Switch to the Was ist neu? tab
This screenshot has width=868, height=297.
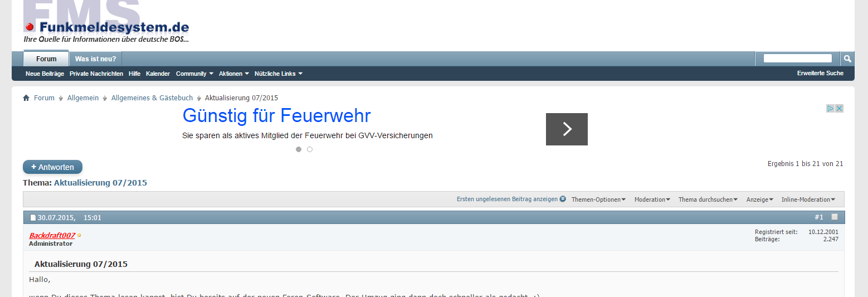pyautogui.click(x=95, y=59)
